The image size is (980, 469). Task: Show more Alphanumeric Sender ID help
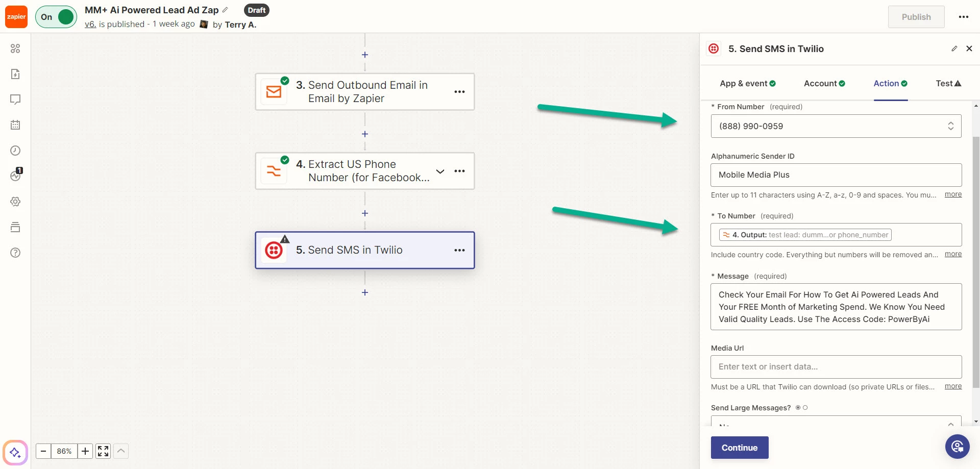coord(953,194)
